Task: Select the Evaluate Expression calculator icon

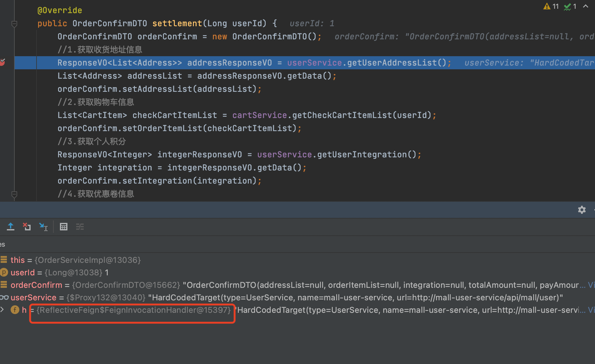Action: point(64,227)
